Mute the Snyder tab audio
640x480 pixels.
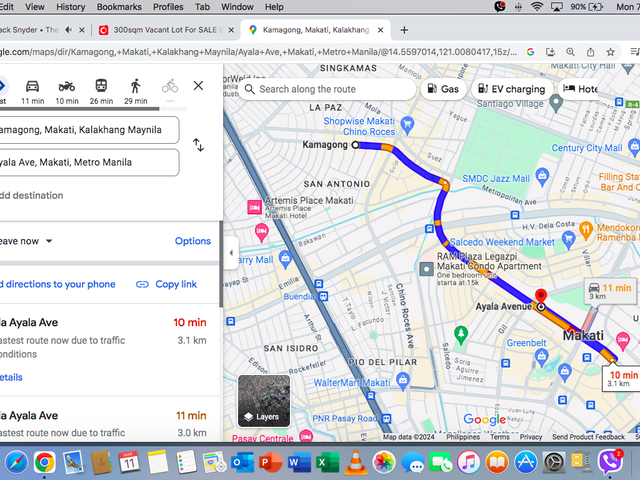coord(69,30)
